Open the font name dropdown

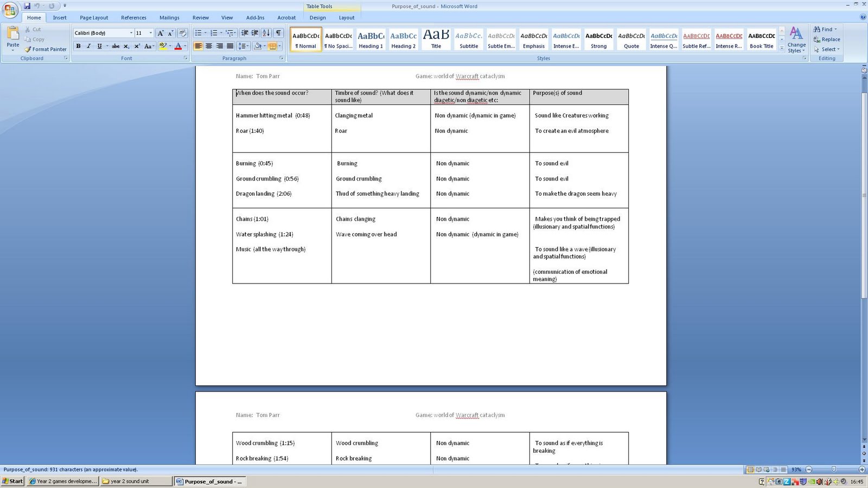(131, 33)
